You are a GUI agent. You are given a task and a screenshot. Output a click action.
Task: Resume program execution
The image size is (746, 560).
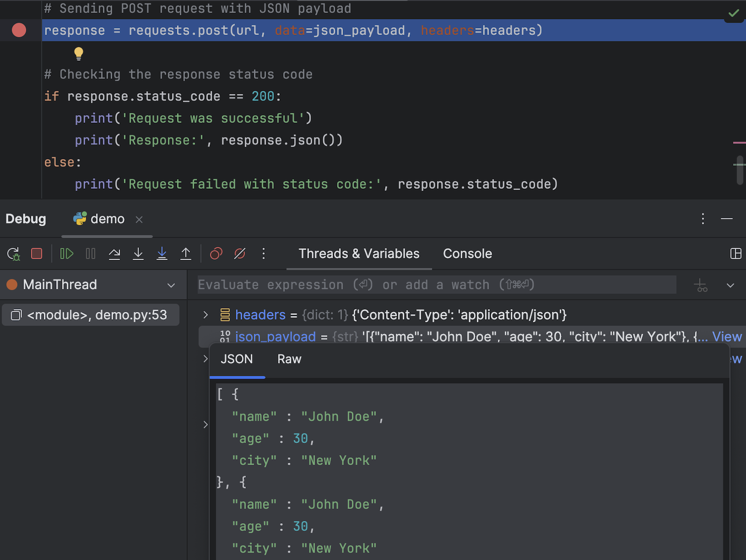point(67,254)
